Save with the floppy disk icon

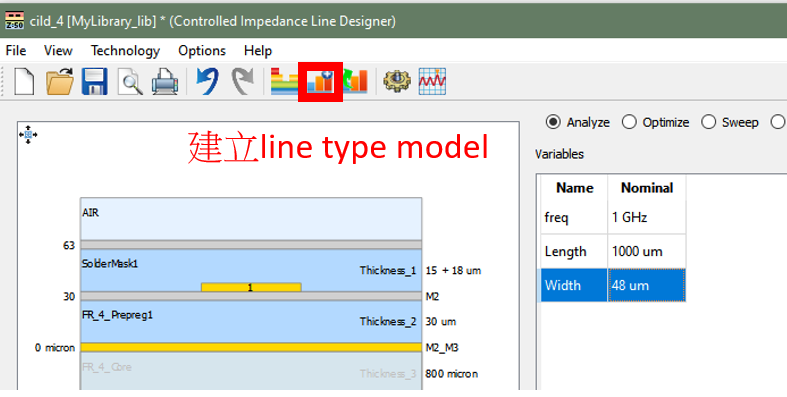[95, 81]
